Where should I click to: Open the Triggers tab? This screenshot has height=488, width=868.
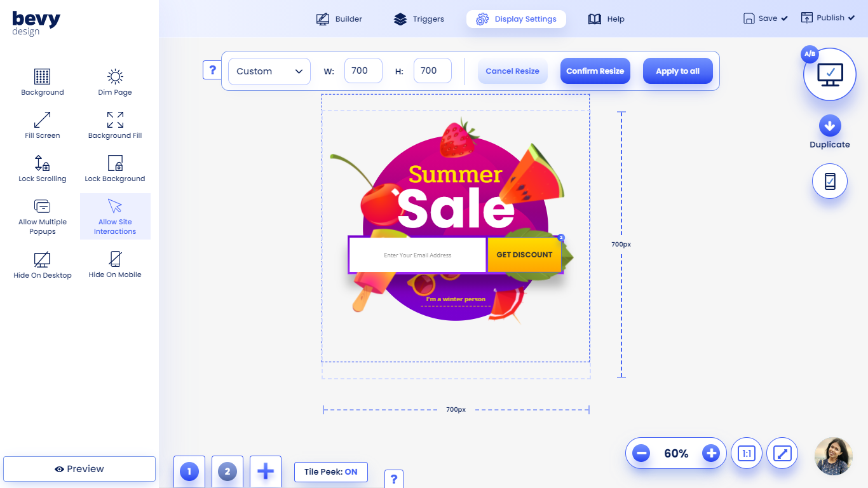(x=419, y=19)
